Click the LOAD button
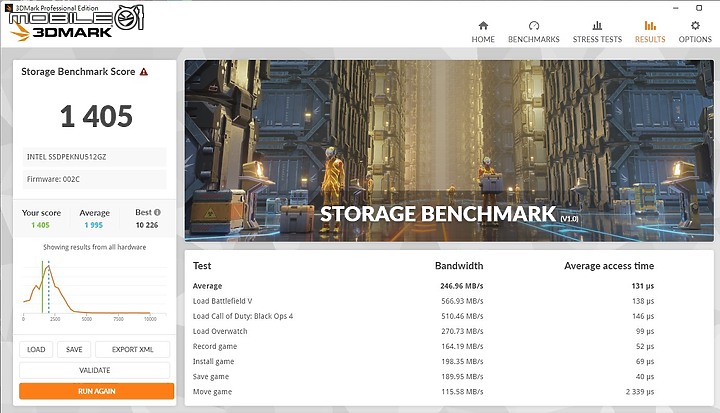Screen dimensions: 720x413 [x=36, y=350]
